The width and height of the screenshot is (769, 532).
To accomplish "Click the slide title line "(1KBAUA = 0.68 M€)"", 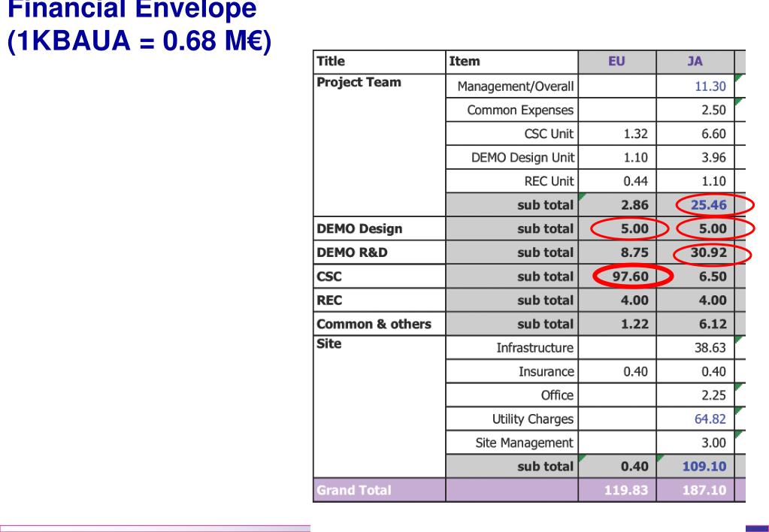I will (x=139, y=41).
